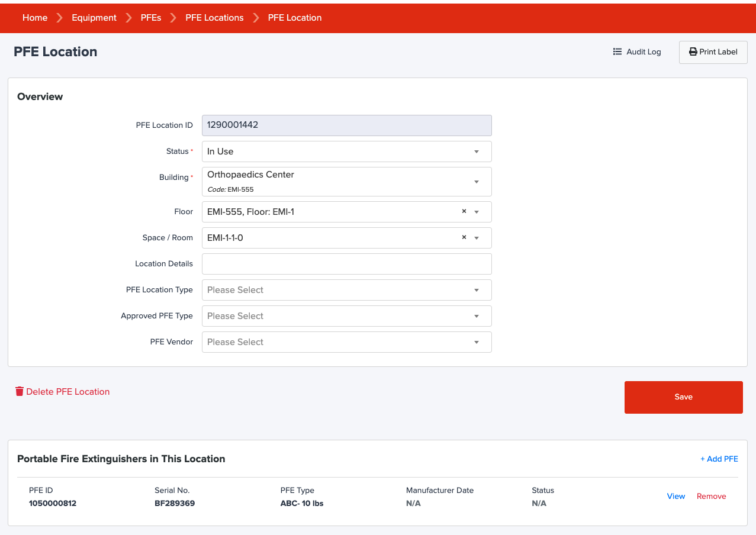This screenshot has height=535, width=756.
Task: Open the Status dropdown
Action: (347, 152)
